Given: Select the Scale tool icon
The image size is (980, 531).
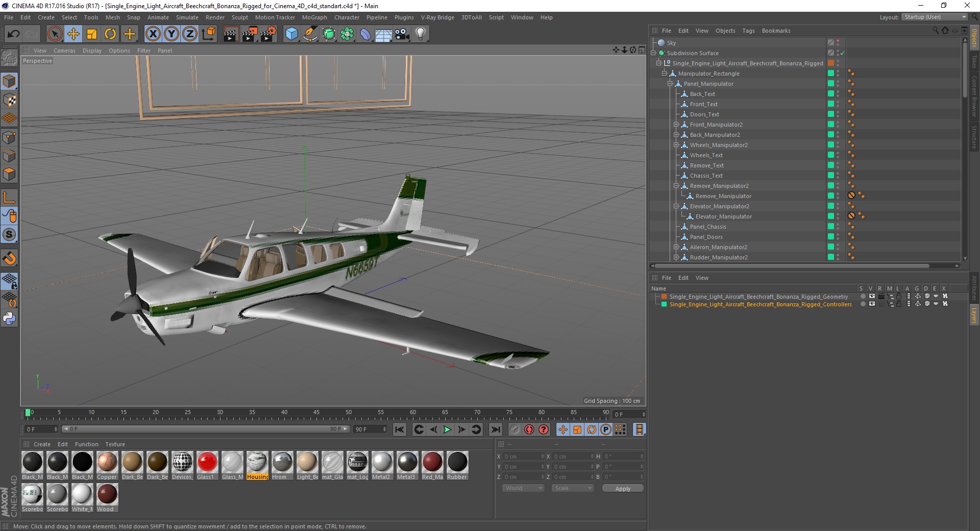Looking at the screenshot, I should pyautogui.click(x=92, y=34).
